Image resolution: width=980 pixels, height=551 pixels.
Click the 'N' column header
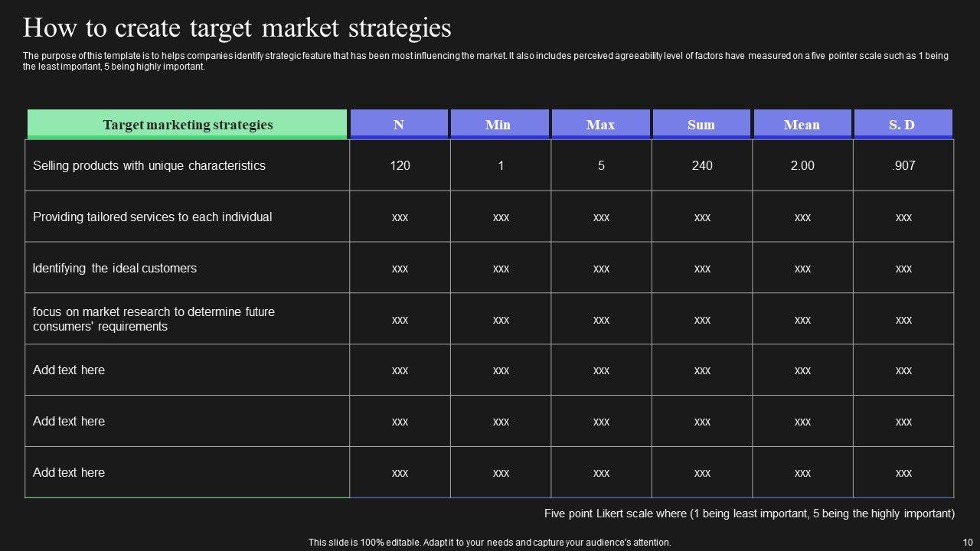pyautogui.click(x=399, y=125)
